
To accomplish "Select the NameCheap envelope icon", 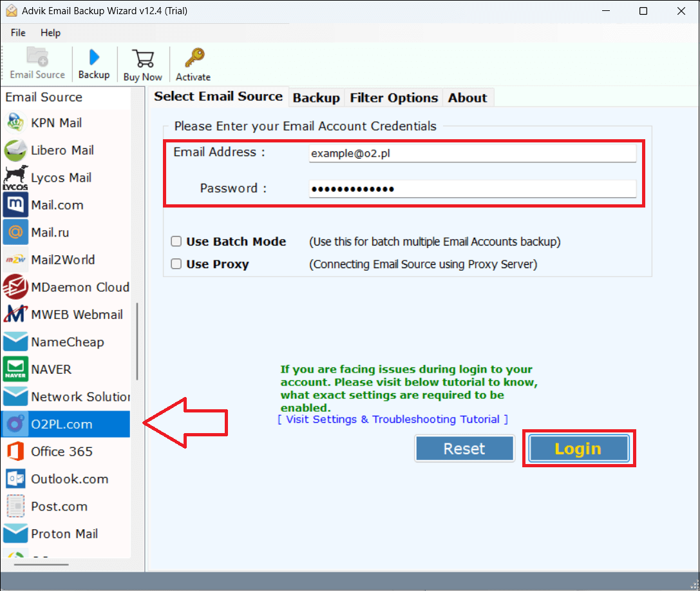I will 15,342.
